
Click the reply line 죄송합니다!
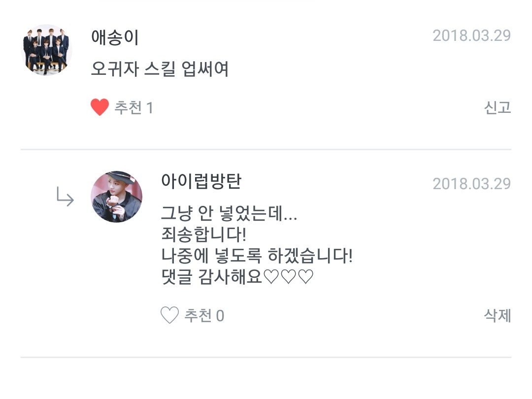tap(203, 235)
